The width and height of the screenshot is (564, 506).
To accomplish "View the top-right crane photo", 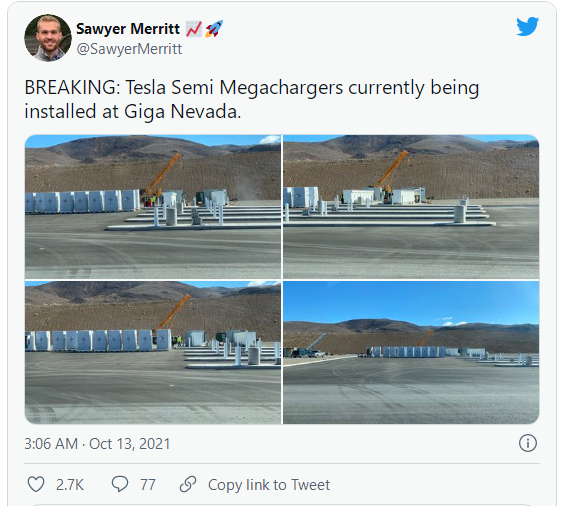I will click(411, 207).
